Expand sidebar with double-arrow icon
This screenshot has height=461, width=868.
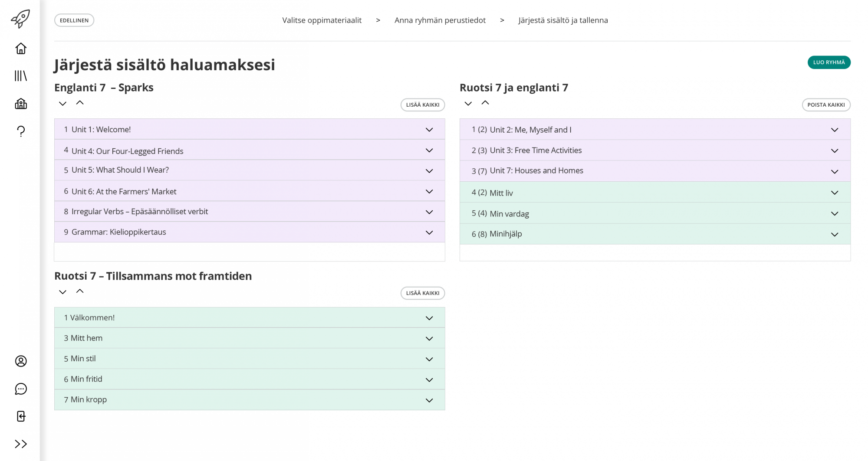21,444
